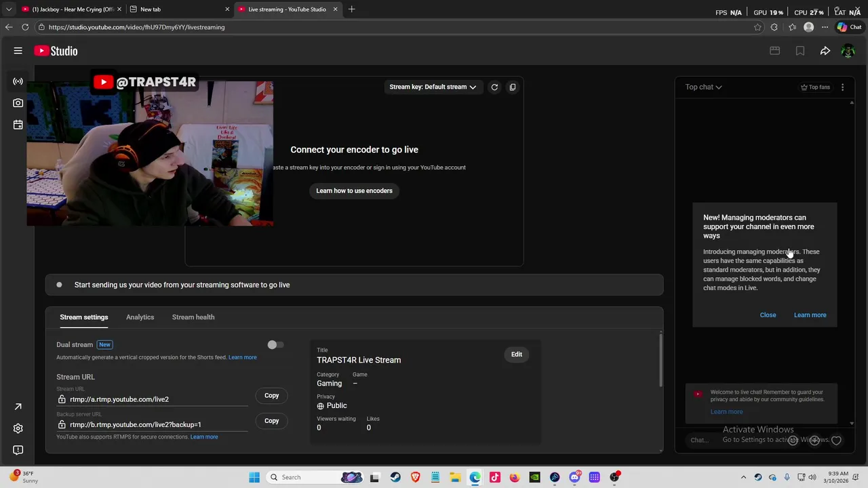This screenshot has height=488, width=868.
Task: Open Learn more in moderators notice
Action: [x=810, y=315]
